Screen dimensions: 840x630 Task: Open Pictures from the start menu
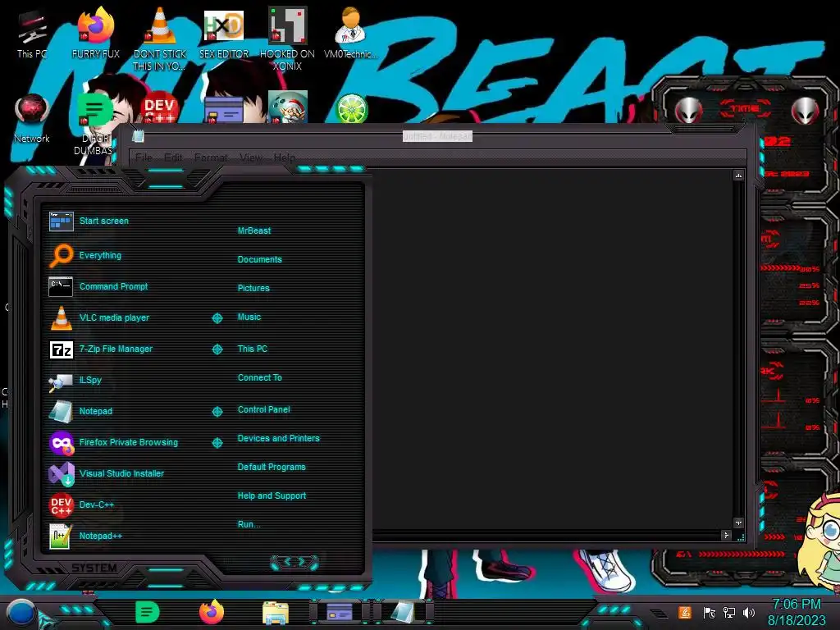tap(253, 288)
